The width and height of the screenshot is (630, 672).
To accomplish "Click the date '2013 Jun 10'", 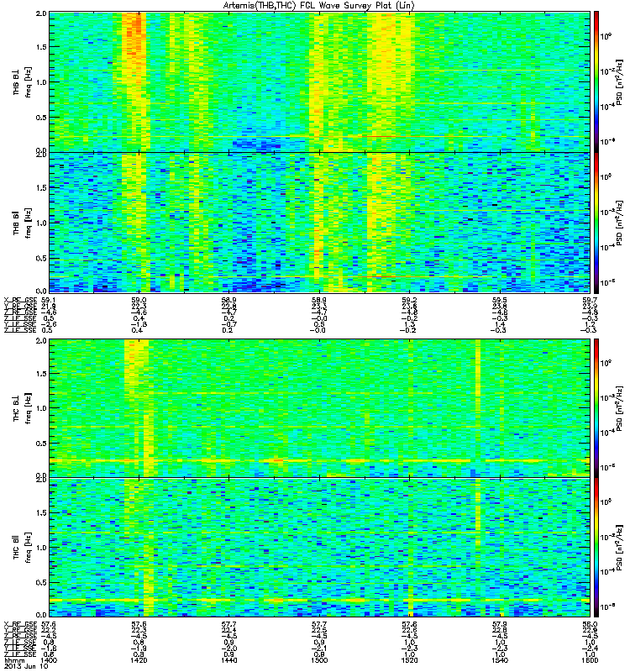I will click(x=26, y=666).
